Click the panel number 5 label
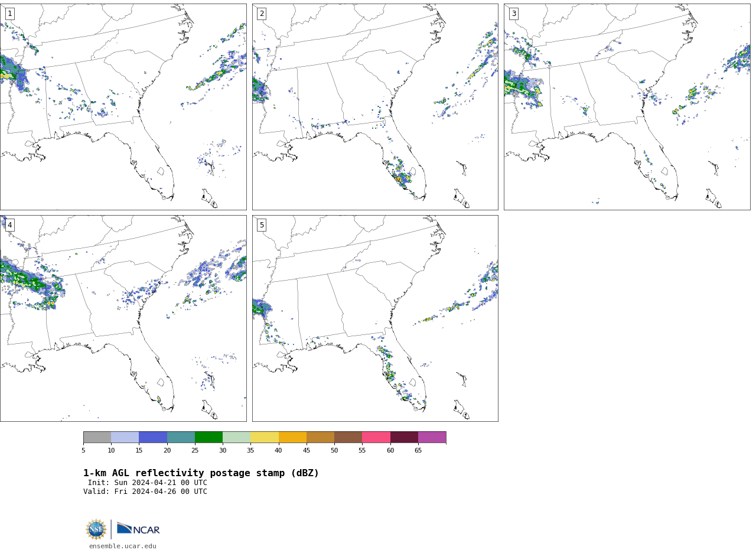756x553 pixels. click(x=262, y=225)
